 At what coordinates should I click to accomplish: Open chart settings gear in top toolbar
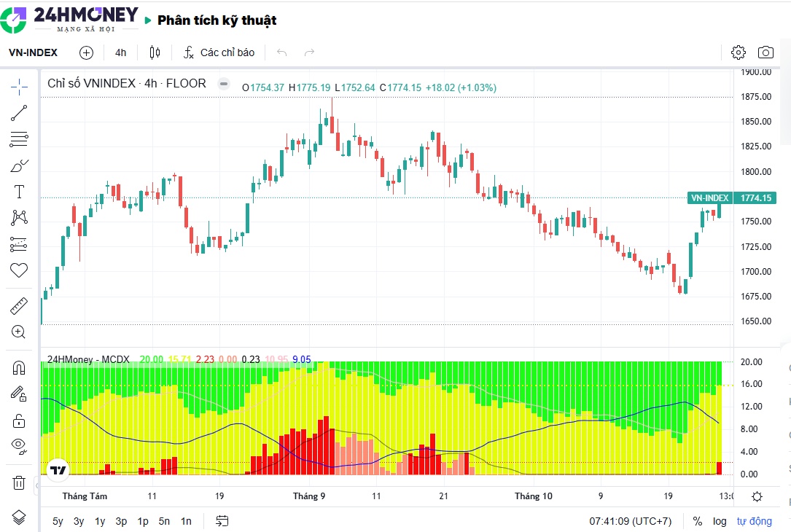coord(738,52)
